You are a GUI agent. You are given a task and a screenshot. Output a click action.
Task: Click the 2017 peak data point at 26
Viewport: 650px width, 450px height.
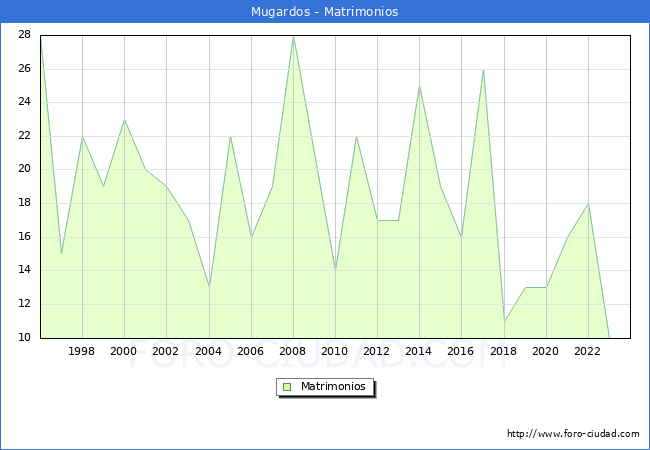[x=483, y=70]
